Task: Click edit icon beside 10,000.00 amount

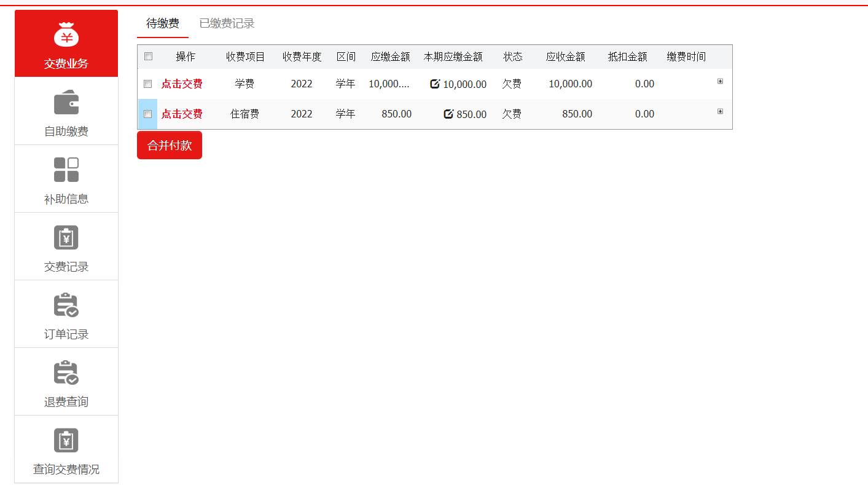Action: (435, 84)
